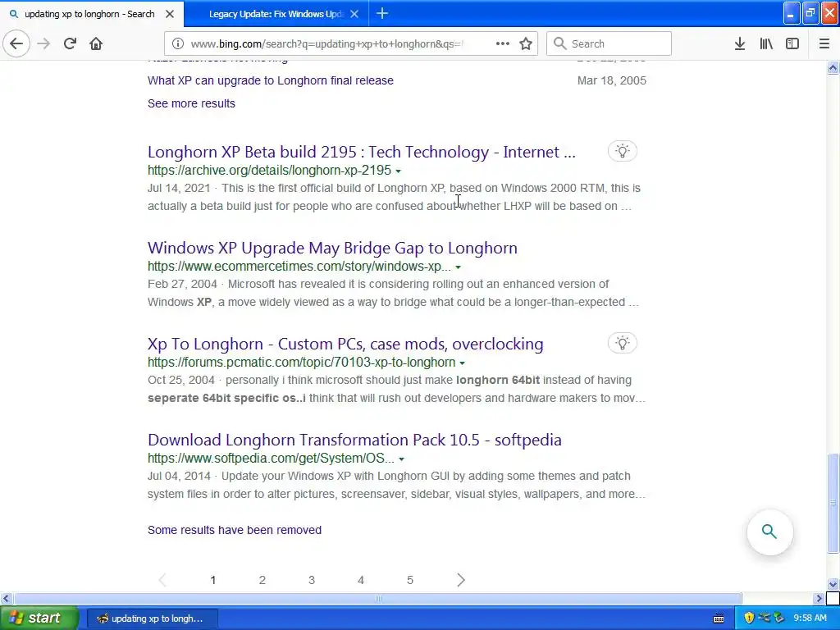This screenshot has width=840, height=630.
Task: Open the security shield tray icon
Action: [749, 618]
